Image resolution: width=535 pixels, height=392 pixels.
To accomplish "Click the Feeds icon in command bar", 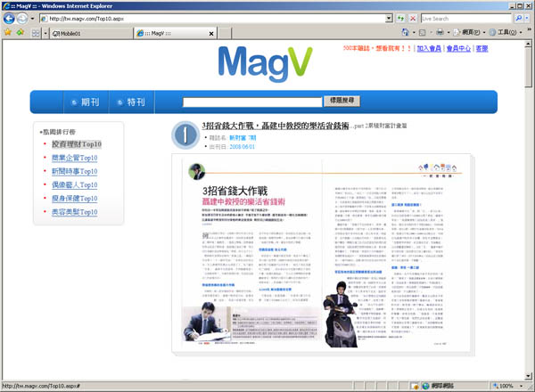I will [422, 33].
